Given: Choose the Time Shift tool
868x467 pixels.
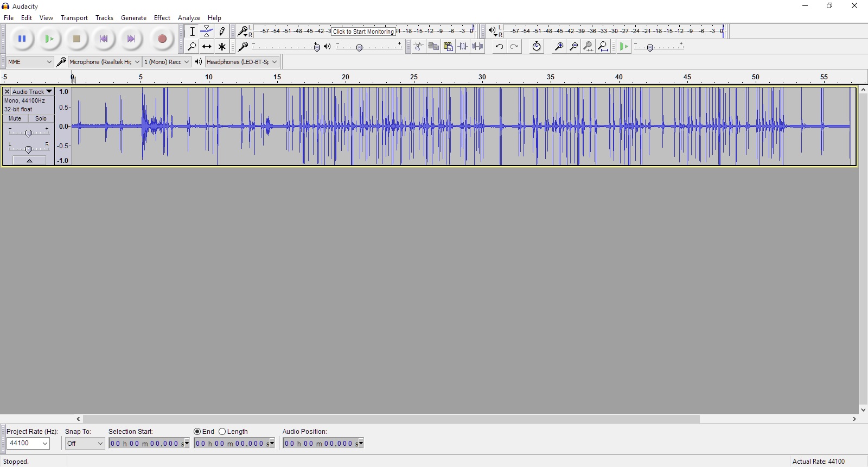Looking at the screenshot, I should [x=207, y=47].
